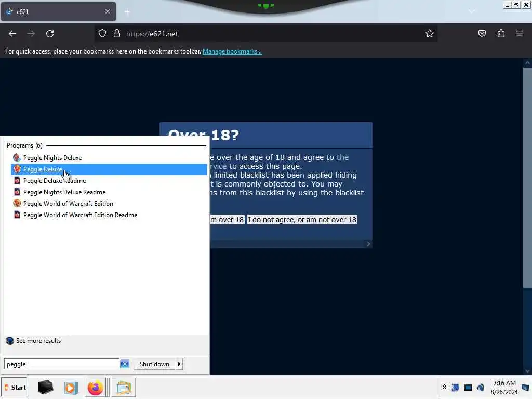Go back in Firefox

tap(12, 34)
